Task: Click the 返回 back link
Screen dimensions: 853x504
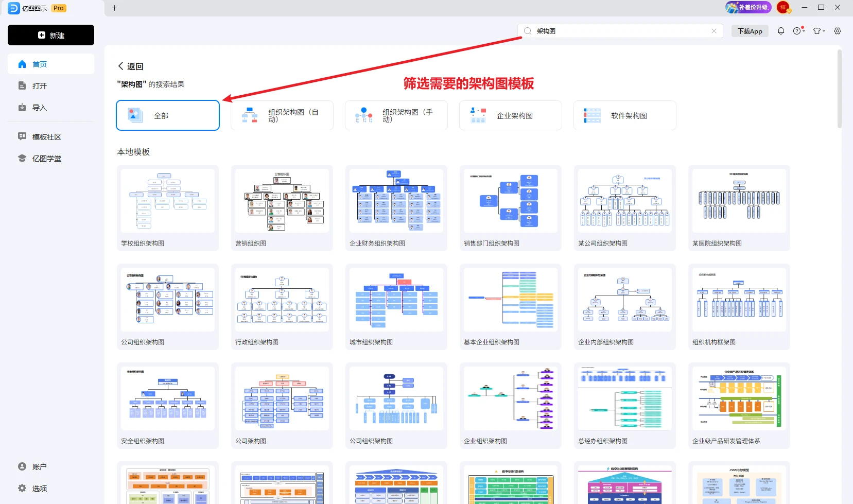Action: (x=131, y=66)
